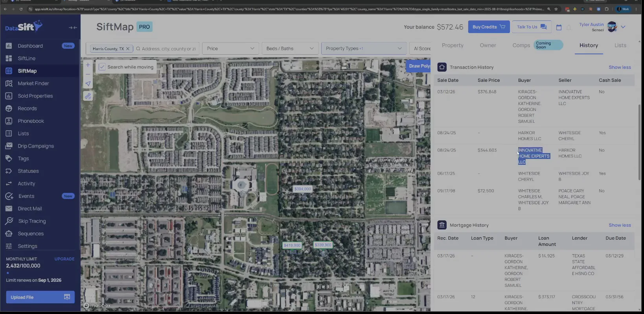644x314 pixels.
Task: Switch to the Owner tab
Action: (x=488, y=45)
